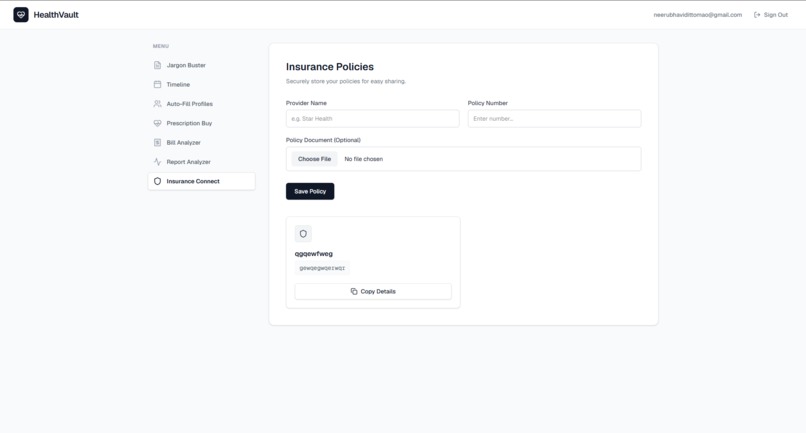806x433 pixels.
Task: Open the Timeline menu item
Action: coord(202,84)
